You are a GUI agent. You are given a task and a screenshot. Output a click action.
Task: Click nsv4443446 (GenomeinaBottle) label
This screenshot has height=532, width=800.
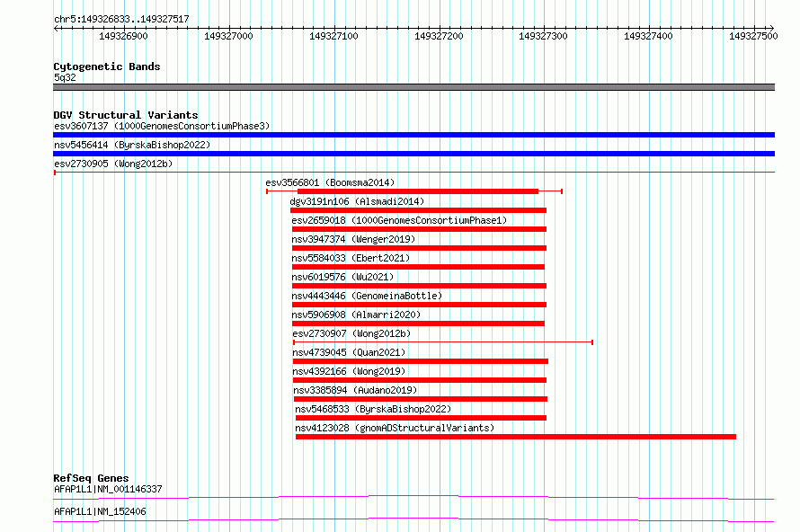pos(367,296)
